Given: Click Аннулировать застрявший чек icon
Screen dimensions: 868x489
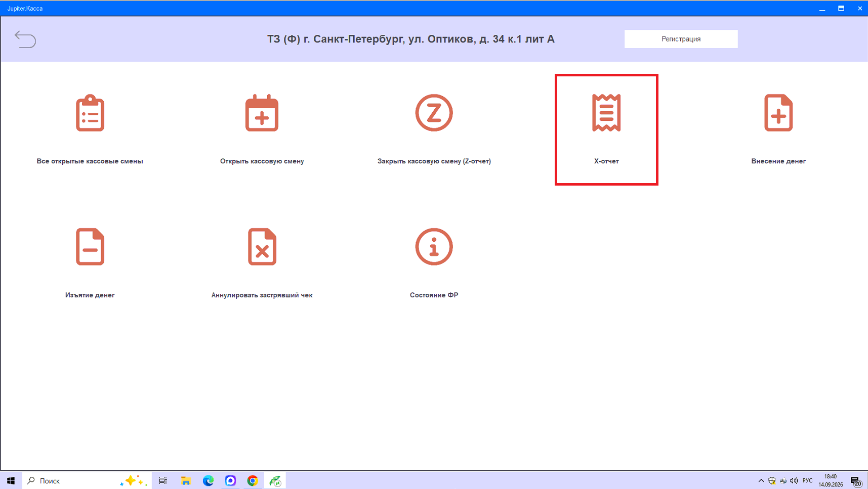Looking at the screenshot, I should point(262,247).
